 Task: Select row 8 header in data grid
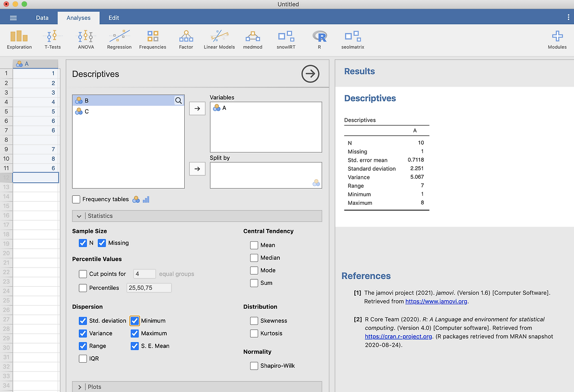6,140
